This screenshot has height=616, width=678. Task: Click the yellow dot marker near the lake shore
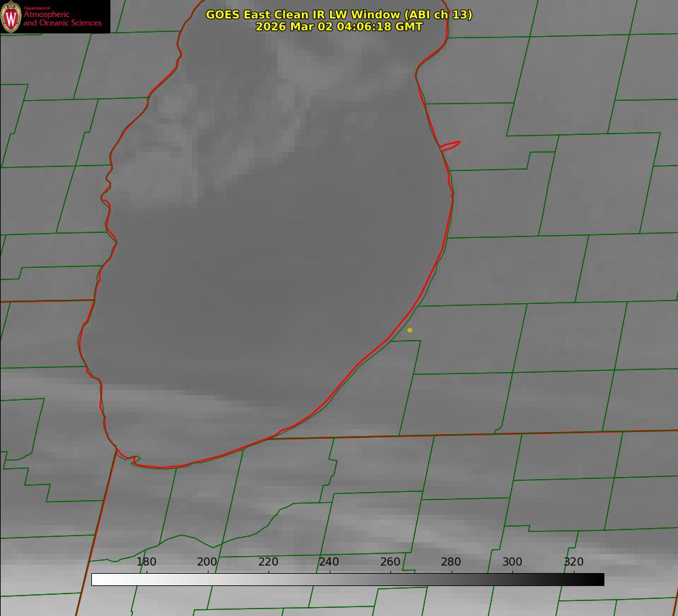[410, 330]
